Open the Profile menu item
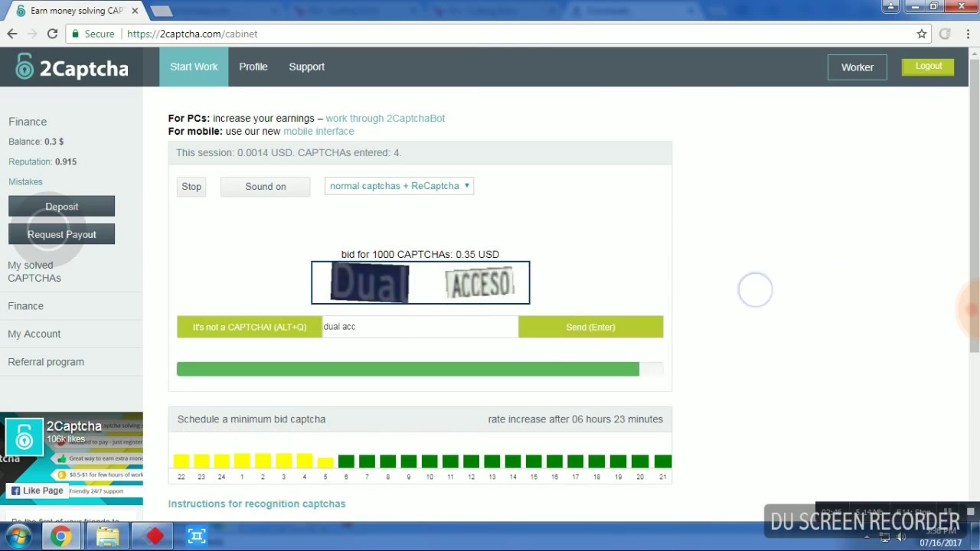980x551 pixels. point(253,67)
